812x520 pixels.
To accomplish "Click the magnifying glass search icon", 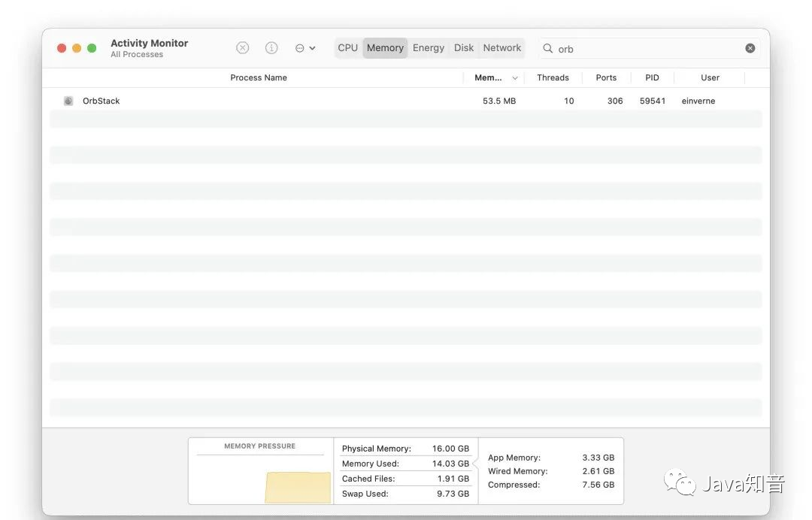I will [548, 49].
